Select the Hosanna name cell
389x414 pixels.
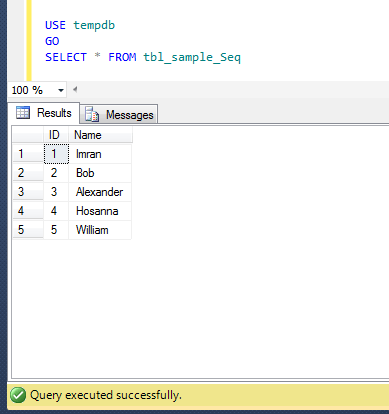pos(100,211)
